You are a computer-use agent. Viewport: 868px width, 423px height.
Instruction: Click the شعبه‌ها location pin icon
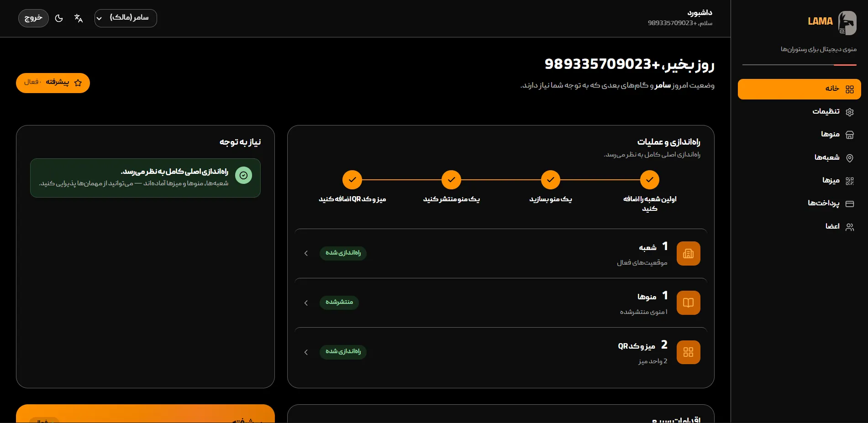pos(850,158)
